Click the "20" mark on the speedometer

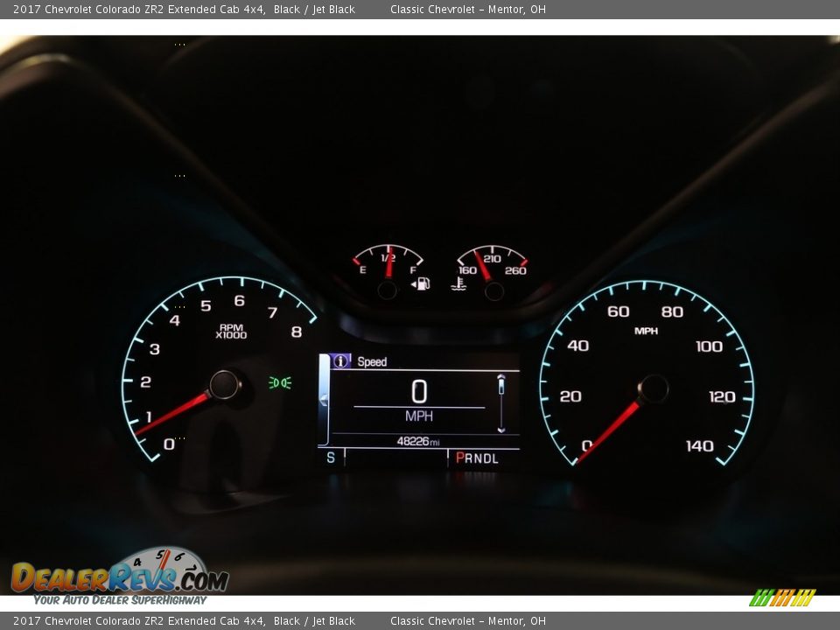point(570,396)
